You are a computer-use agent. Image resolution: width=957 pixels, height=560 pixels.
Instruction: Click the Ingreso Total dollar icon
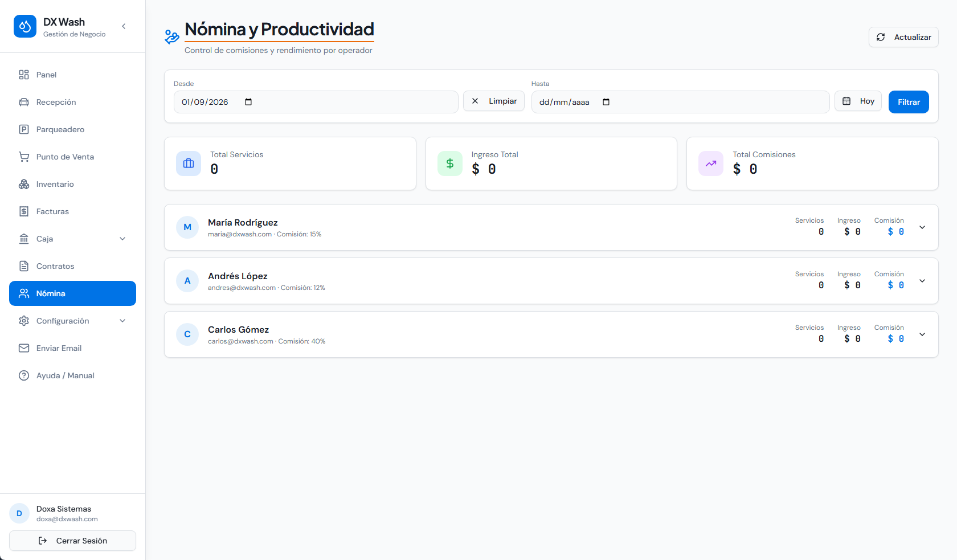450,163
